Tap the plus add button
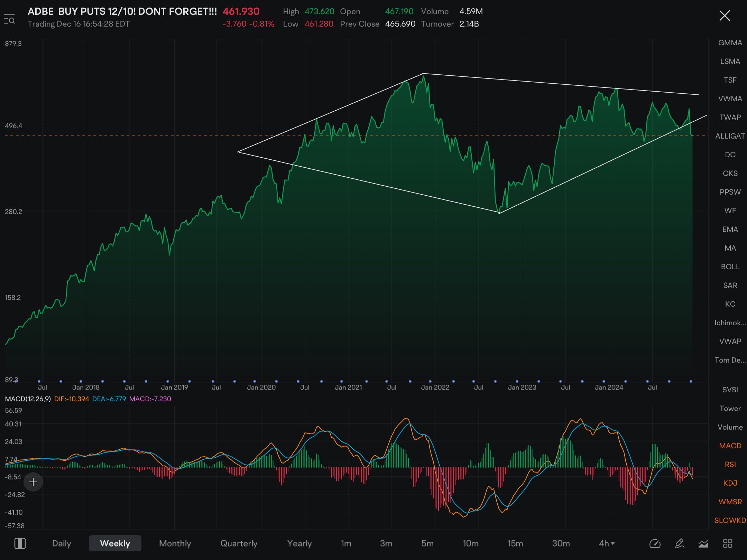The width and height of the screenshot is (747, 560). click(33, 482)
